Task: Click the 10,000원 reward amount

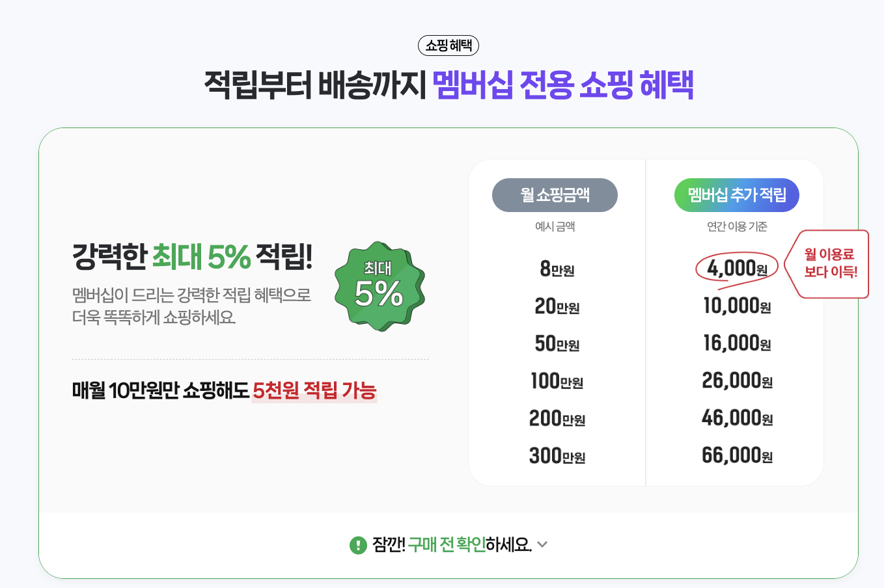Action: click(737, 306)
